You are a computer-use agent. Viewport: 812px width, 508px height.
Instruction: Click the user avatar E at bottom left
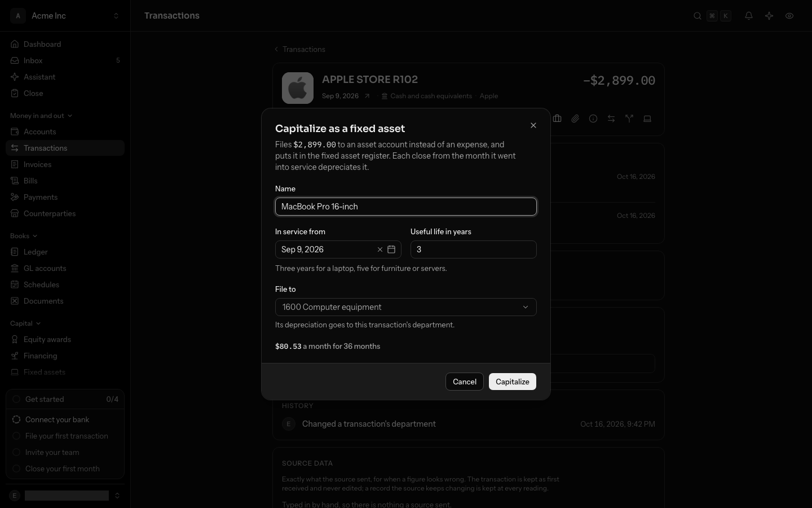click(15, 496)
